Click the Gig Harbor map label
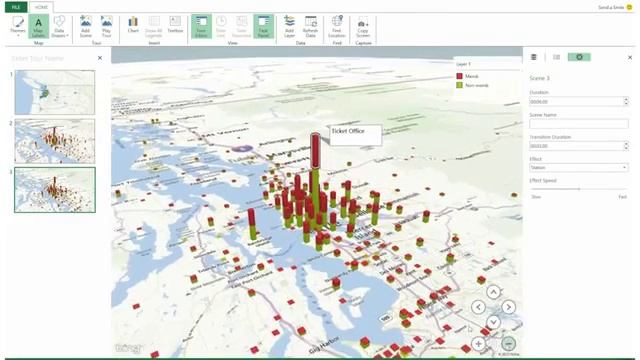The image size is (640, 360). pos(324,345)
